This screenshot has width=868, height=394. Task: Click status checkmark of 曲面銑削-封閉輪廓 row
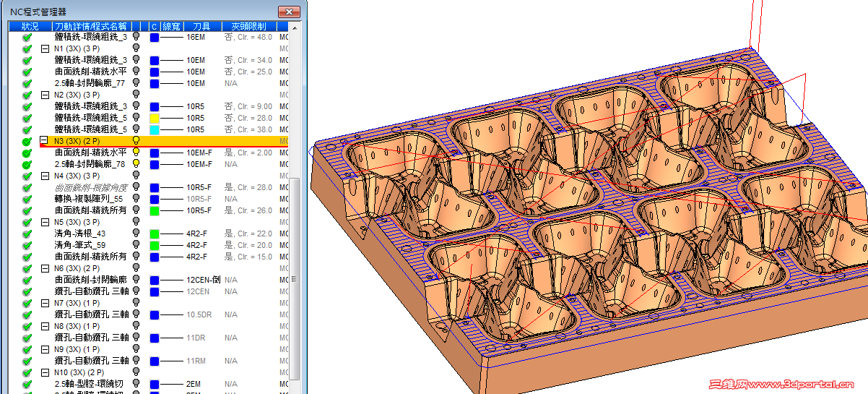click(x=27, y=280)
